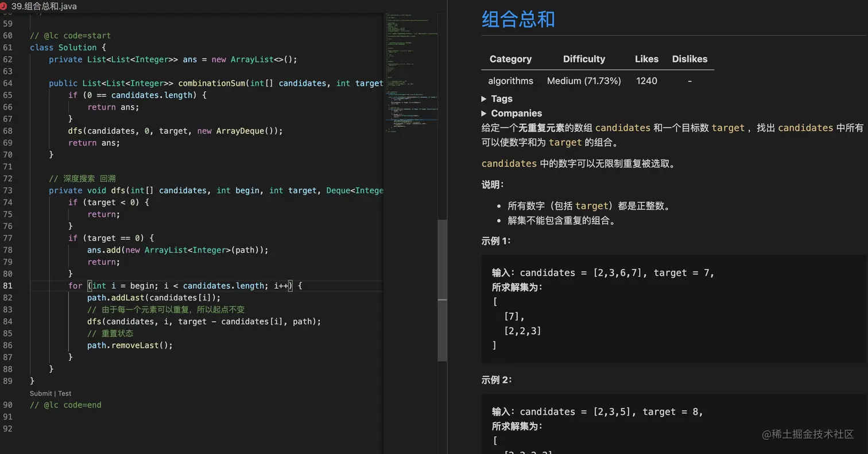Screen dimensions: 868x454
Task: Click the Category column header
Action: coord(510,59)
